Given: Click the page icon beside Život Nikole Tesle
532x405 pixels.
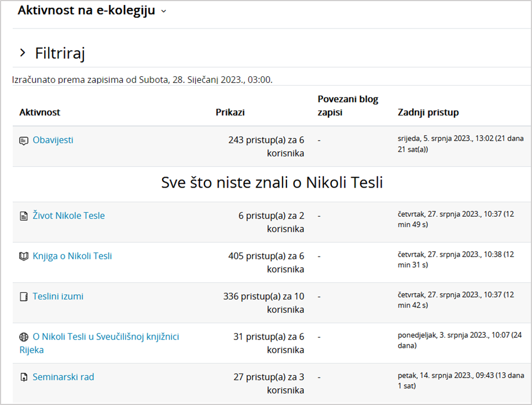Looking at the screenshot, I should pyautogui.click(x=24, y=216).
